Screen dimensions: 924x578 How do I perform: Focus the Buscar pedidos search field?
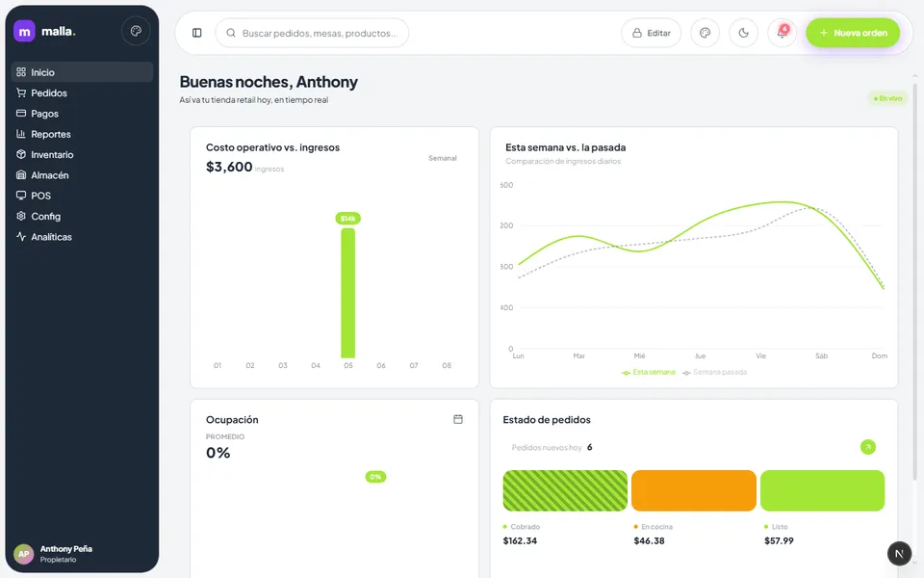coord(312,33)
